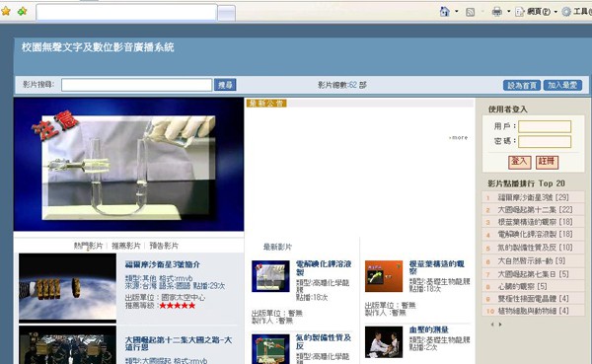Select rank 6 大自然啟示錄 [9] in Top 20
The width and height of the screenshot is (592, 364).
pos(533,261)
